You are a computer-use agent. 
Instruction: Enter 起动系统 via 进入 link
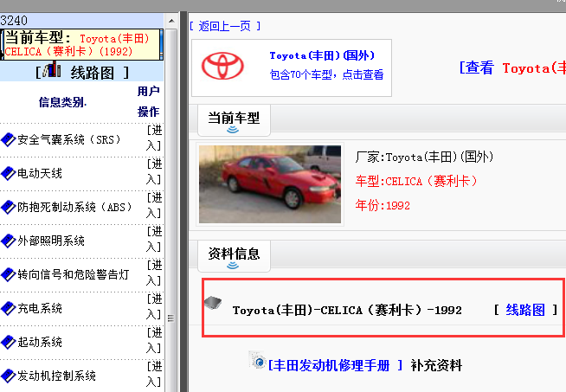154,340
